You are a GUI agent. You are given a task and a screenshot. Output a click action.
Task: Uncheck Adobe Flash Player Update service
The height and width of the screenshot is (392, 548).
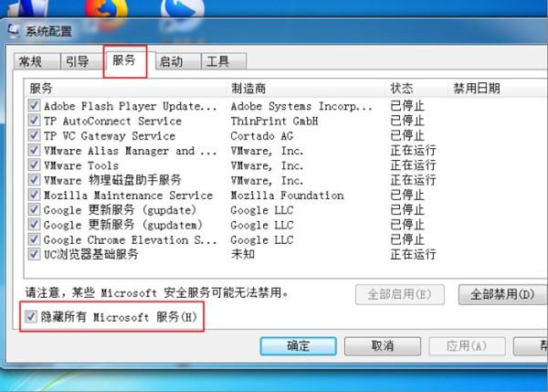click(34, 106)
